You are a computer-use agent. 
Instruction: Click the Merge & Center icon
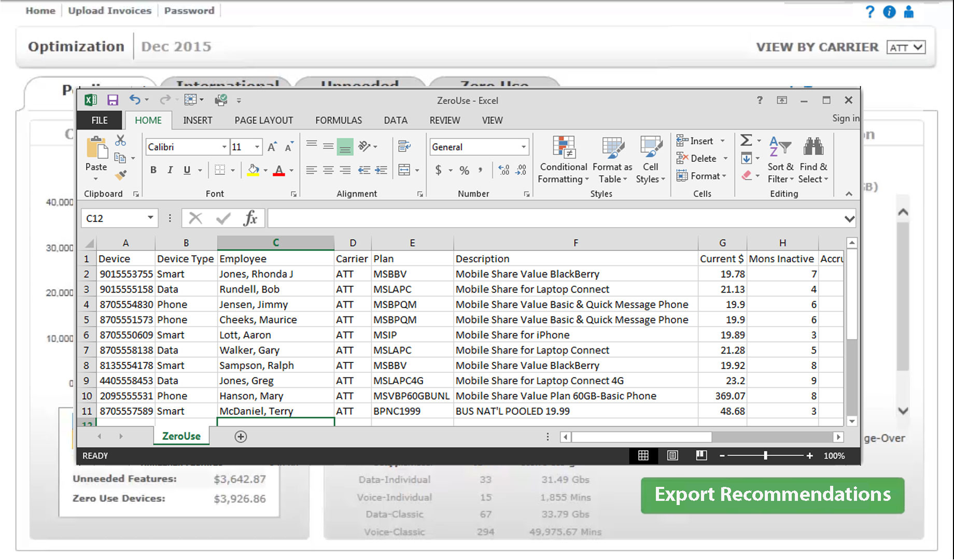coord(404,170)
